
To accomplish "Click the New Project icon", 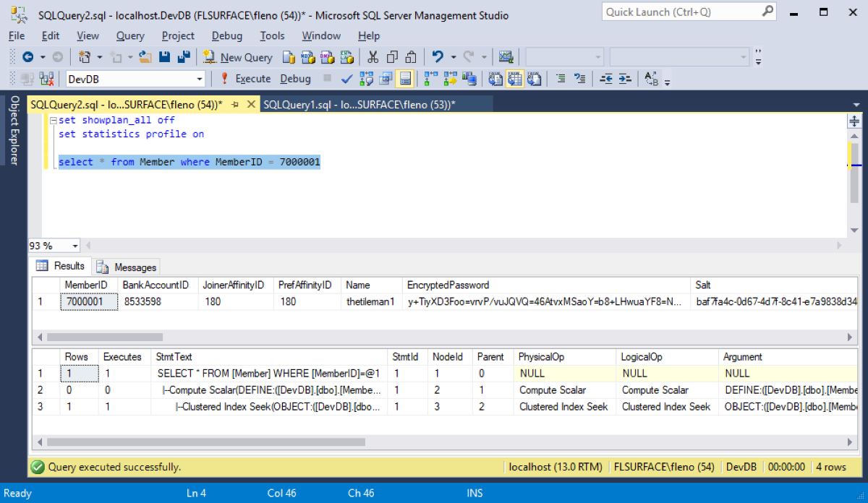I will point(84,57).
